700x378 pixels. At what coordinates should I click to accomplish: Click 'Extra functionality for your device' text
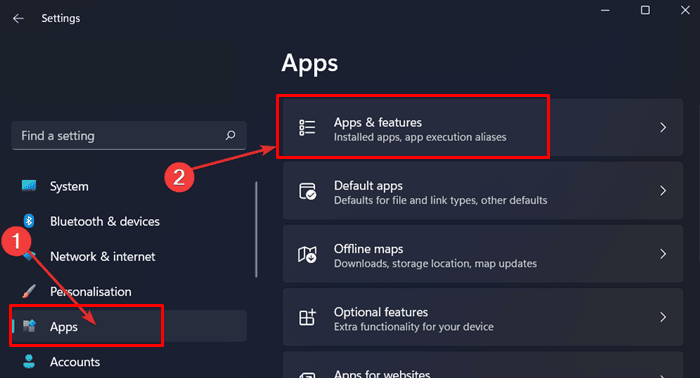tap(414, 327)
